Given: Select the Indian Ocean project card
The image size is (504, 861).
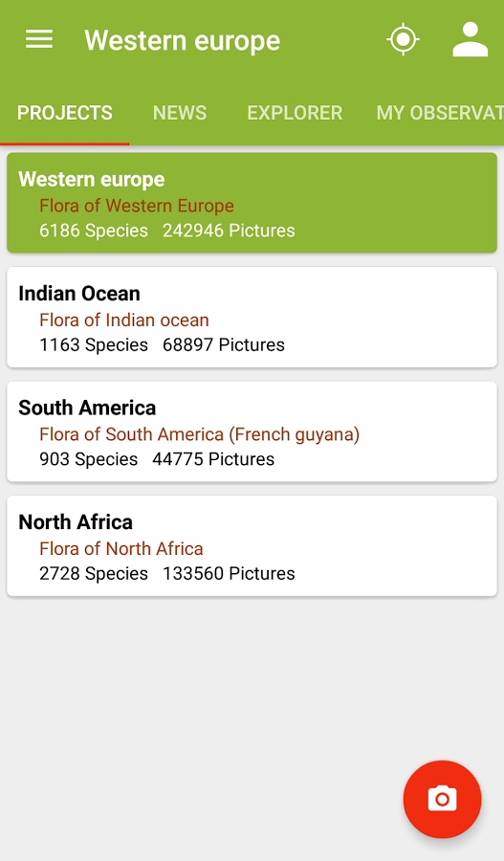Looking at the screenshot, I should 252,318.
